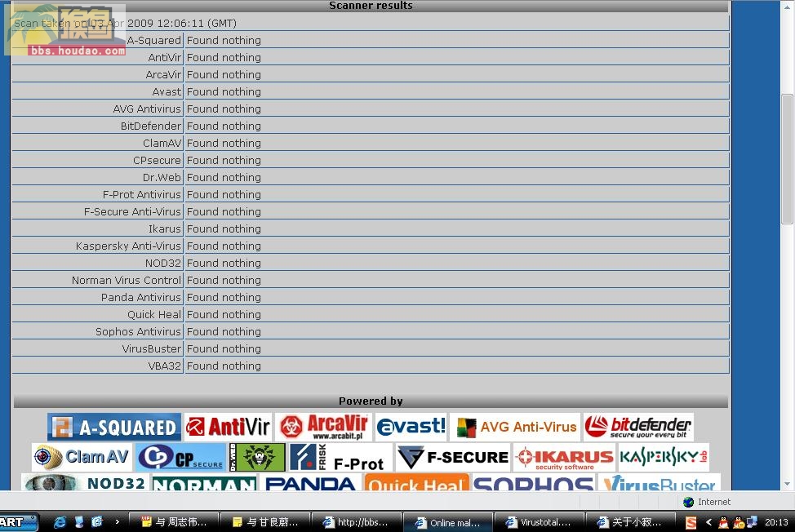Switch to the Virustotal taskbar window
The image size is (795, 532).
pyautogui.click(x=540, y=522)
